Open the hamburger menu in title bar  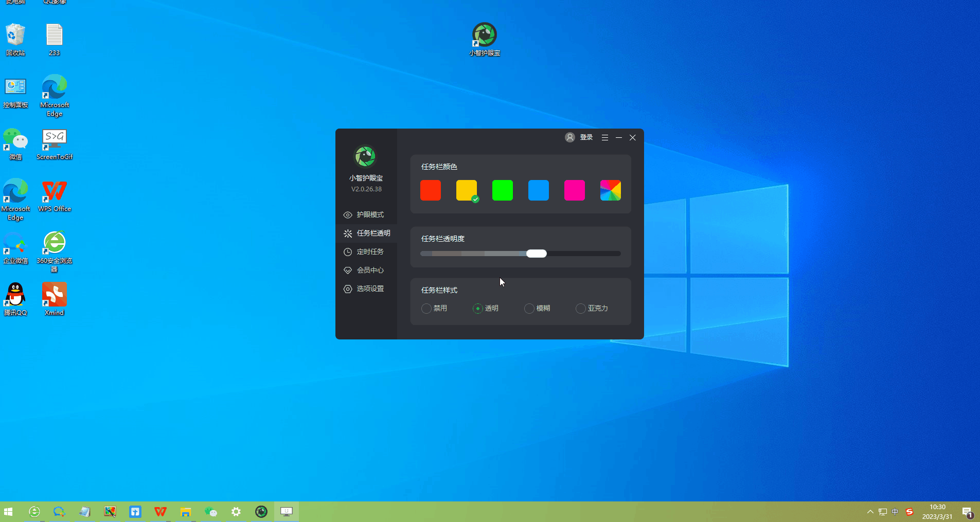[605, 137]
